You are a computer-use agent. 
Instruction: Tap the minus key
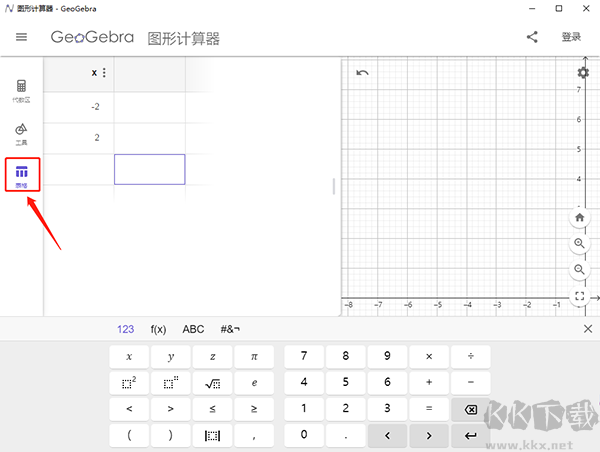click(x=471, y=382)
